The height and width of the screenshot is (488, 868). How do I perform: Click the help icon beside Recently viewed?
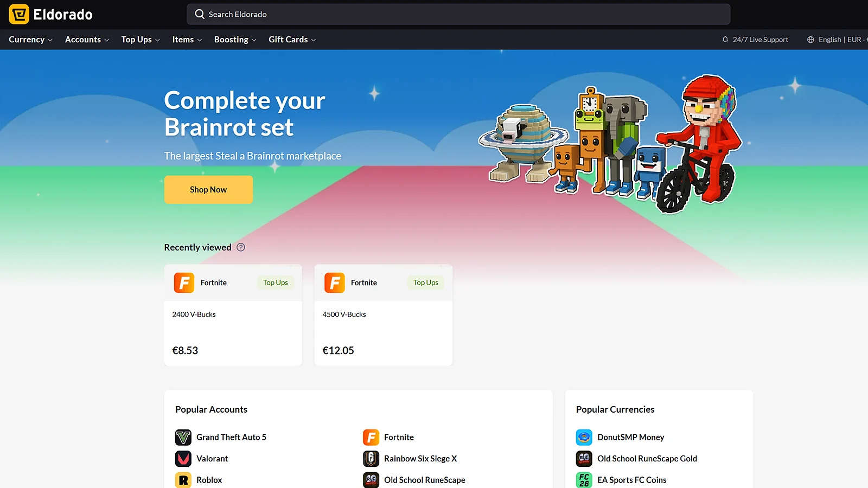(x=241, y=247)
